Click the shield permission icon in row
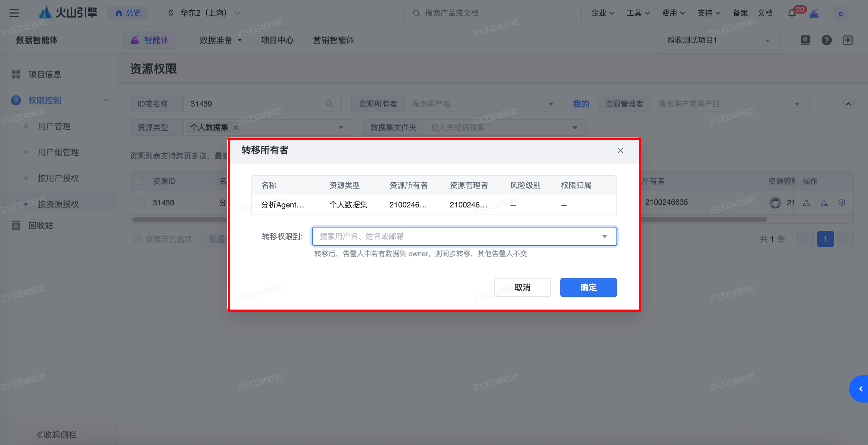Viewport: 868px width, 445px height. click(x=841, y=202)
